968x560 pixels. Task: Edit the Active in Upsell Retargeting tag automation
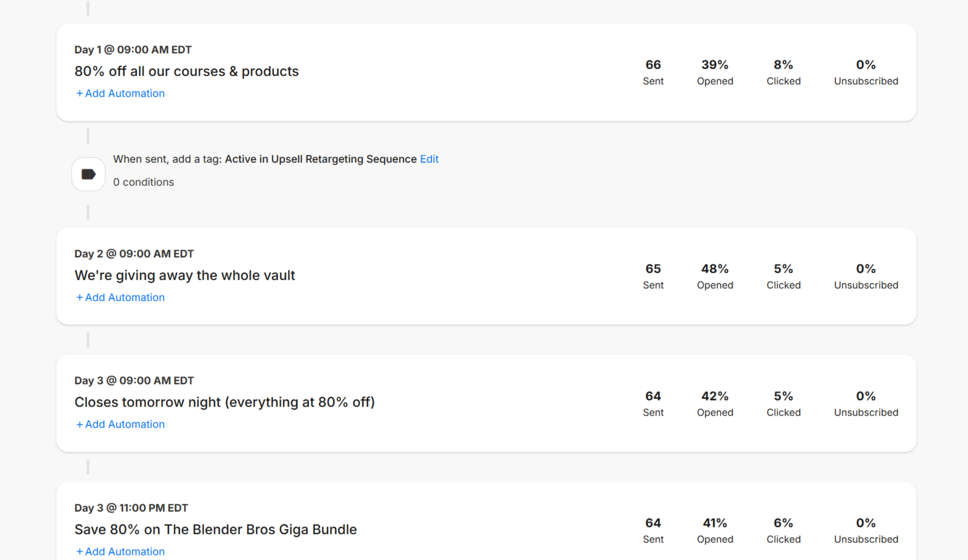429,159
